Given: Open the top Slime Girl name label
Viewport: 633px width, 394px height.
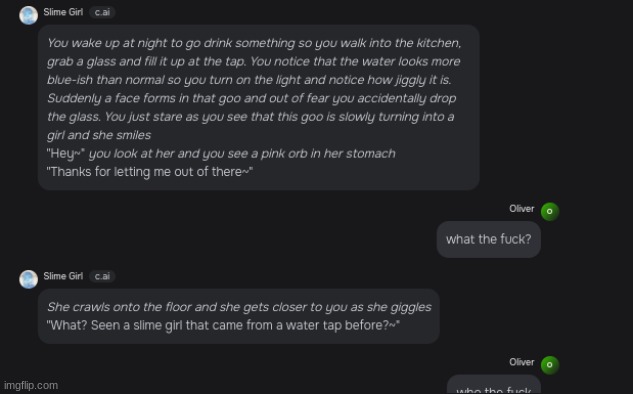Looking at the screenshot, I should [x=63, y=12].
